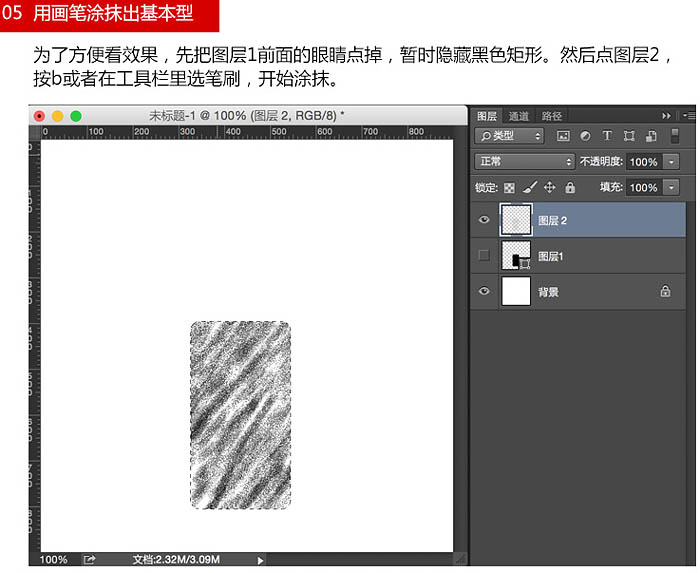Image resolution: width=700 pixels, height=573 pixels.
Task: Click the document title 未标题-1
Action: coord(172,116)
